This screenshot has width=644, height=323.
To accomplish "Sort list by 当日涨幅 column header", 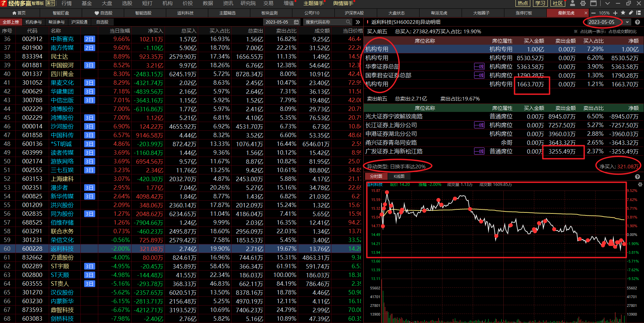I will [x=119, y=31].
